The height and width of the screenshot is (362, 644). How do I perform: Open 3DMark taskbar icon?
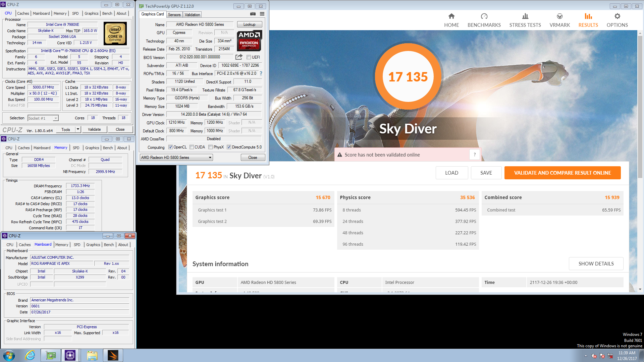pos(113,355)
